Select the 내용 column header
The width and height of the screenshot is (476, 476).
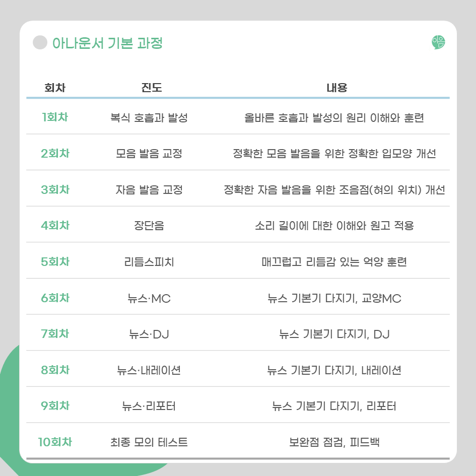coord(336,88)
